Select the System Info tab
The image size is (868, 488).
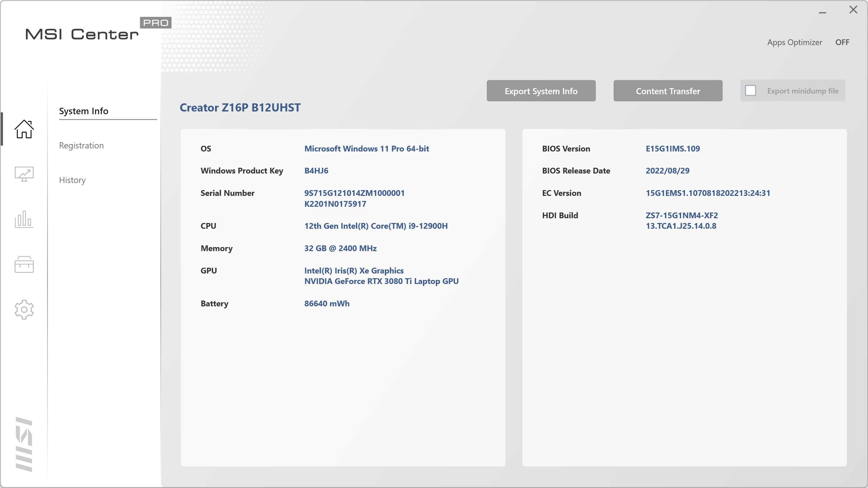click(x=83, y=111)
